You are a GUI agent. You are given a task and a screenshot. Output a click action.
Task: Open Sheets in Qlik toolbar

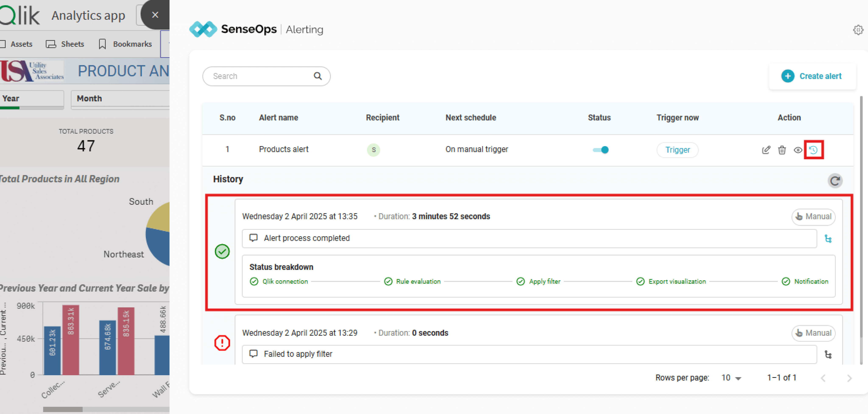tap(65, 44)
